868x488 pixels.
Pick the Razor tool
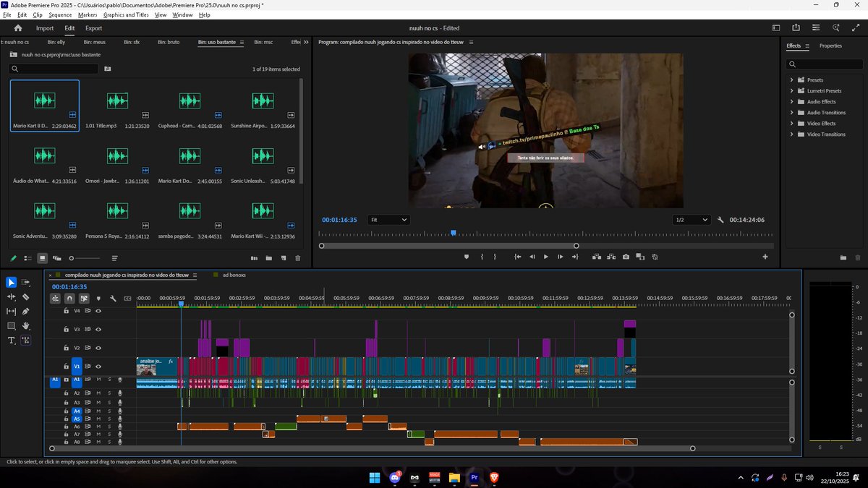click(x=26, y=296)
